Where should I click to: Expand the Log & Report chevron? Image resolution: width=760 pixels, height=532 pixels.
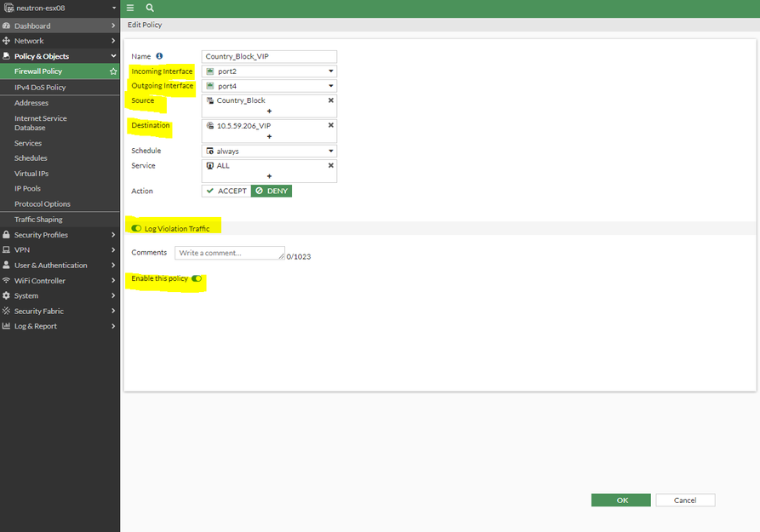[113, 326]
